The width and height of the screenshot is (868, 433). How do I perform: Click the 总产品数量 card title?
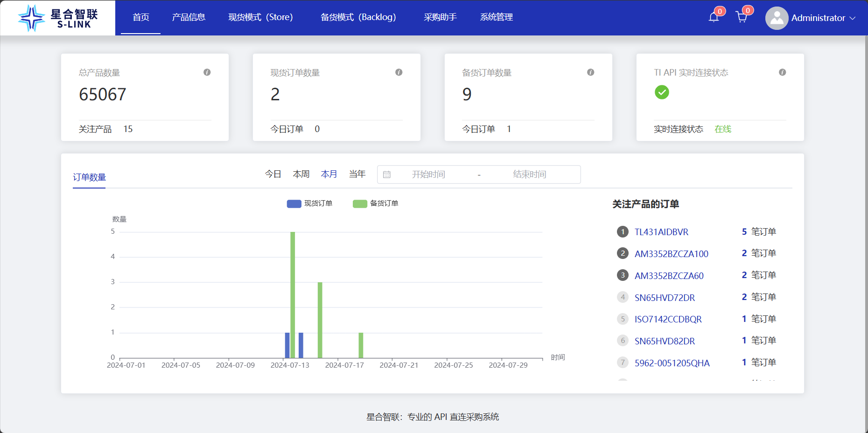pyautogui.click(x=99, y=73)
